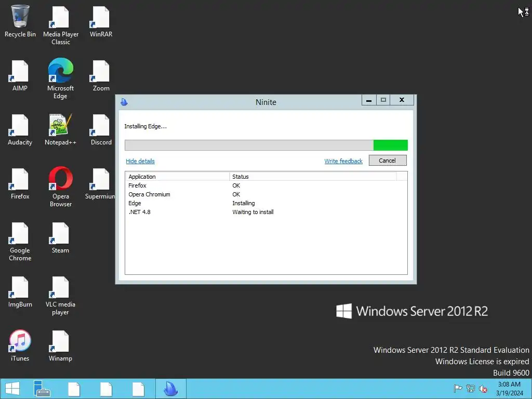
Task: Click the Ninite window title icon
Action: pos(124,102)
